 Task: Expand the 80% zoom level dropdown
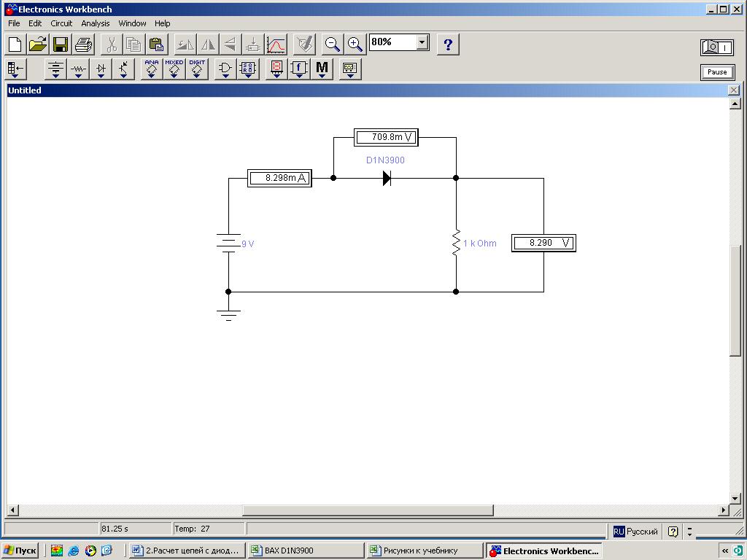click(x=422, y=42)
